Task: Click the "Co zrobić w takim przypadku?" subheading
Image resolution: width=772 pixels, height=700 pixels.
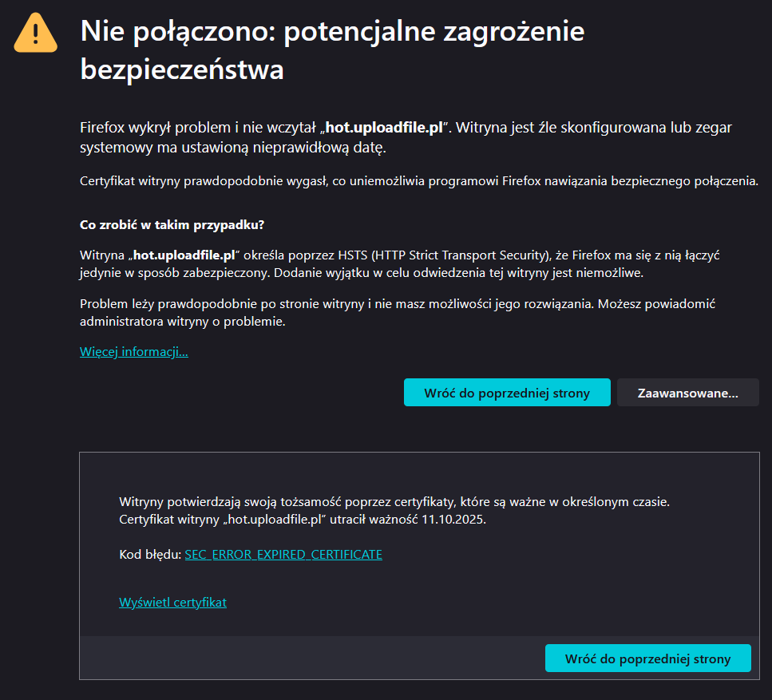Action: click(x=172, y=224)
